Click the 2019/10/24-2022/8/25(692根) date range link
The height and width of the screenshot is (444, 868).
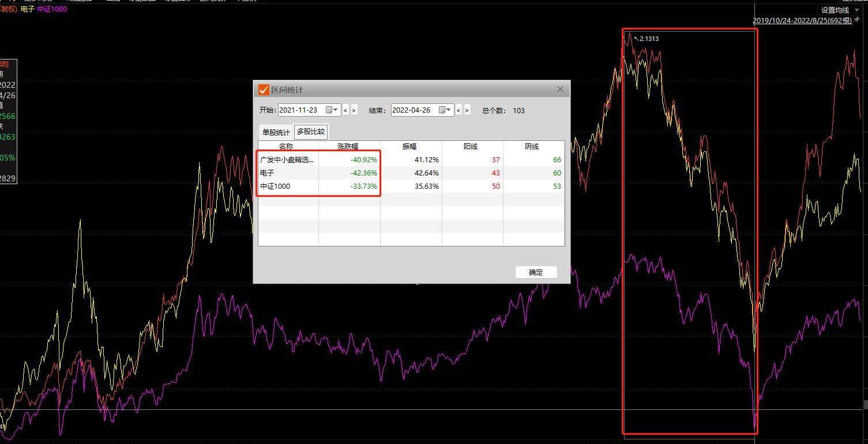pyautogui.click(x=802, y=21)
